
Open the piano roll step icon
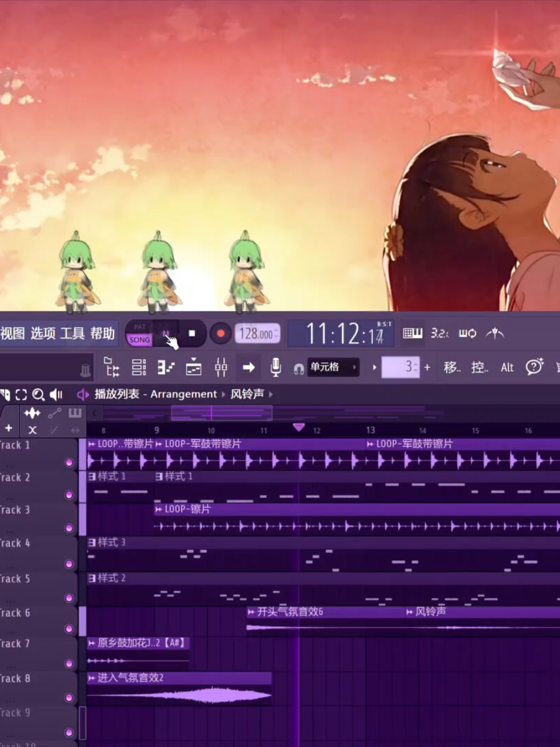tap(166, 367)
